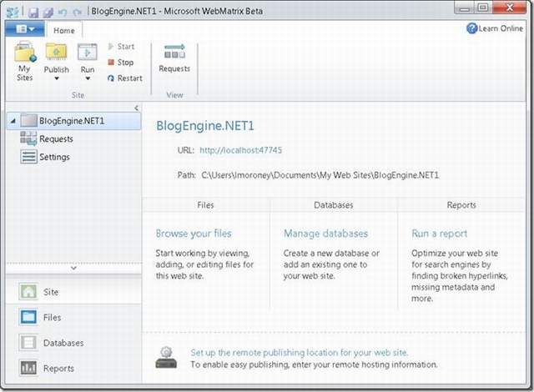Screen dimensions: 534x392
Task: Click the BlogEngine.NET1 tree node thumbnail icon
Action: pyautogui.click(x=28, y=121)
